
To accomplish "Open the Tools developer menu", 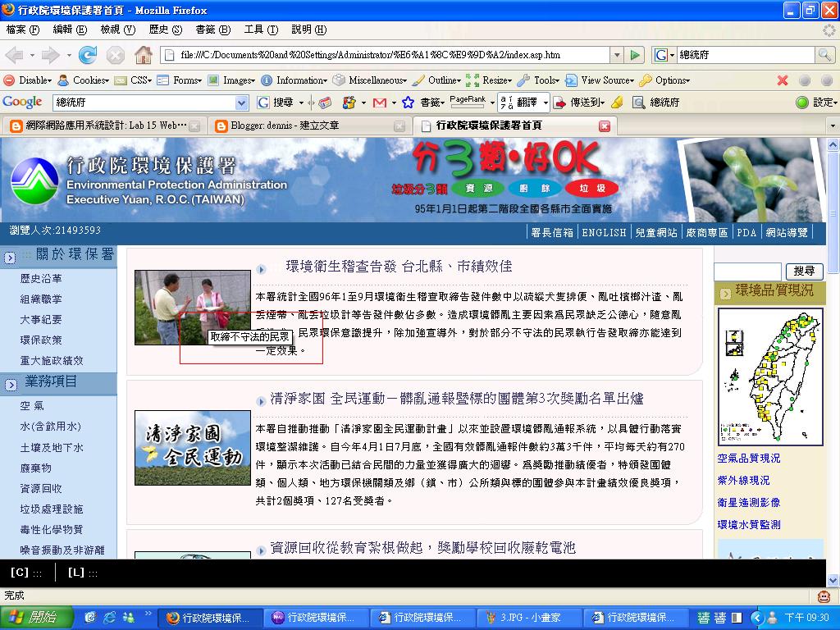I will pyautogui.click(x=538, y=80).
